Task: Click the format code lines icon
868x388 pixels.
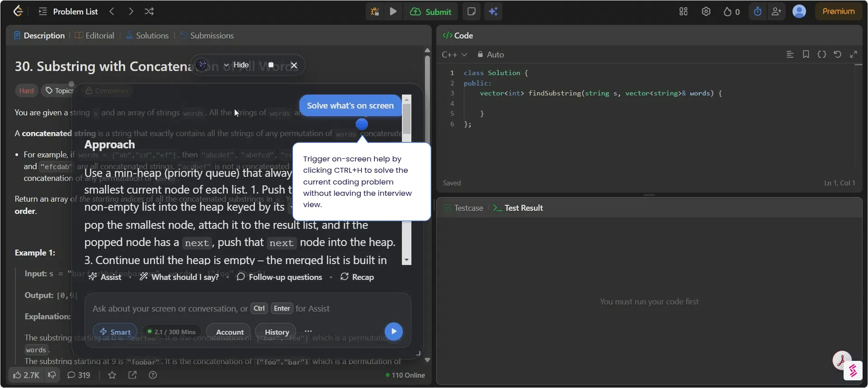Action: (790, 54)
